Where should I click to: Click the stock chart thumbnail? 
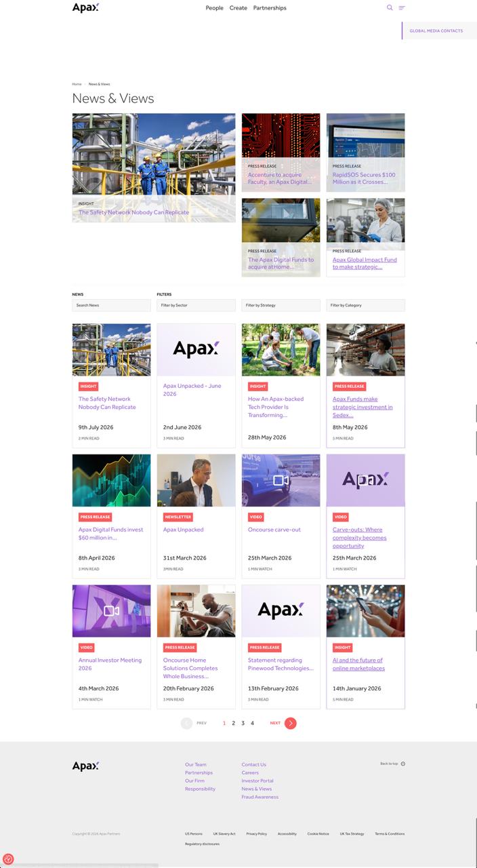click(111, 480)
